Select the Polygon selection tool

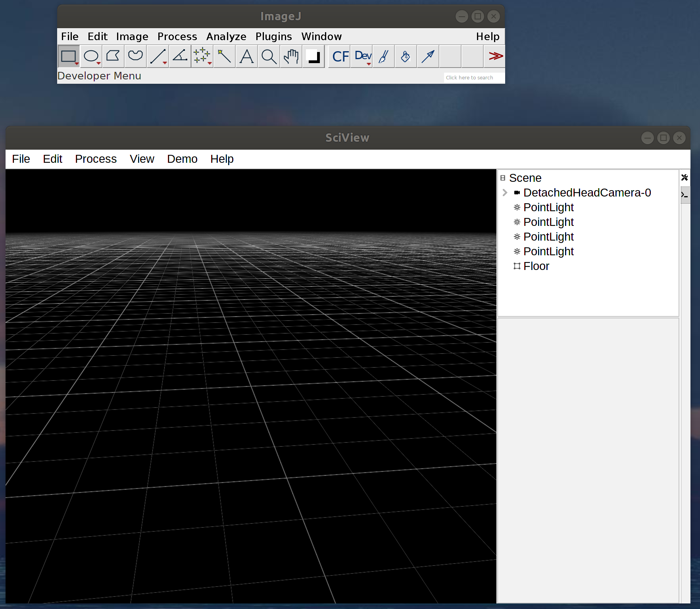[113, 56]
